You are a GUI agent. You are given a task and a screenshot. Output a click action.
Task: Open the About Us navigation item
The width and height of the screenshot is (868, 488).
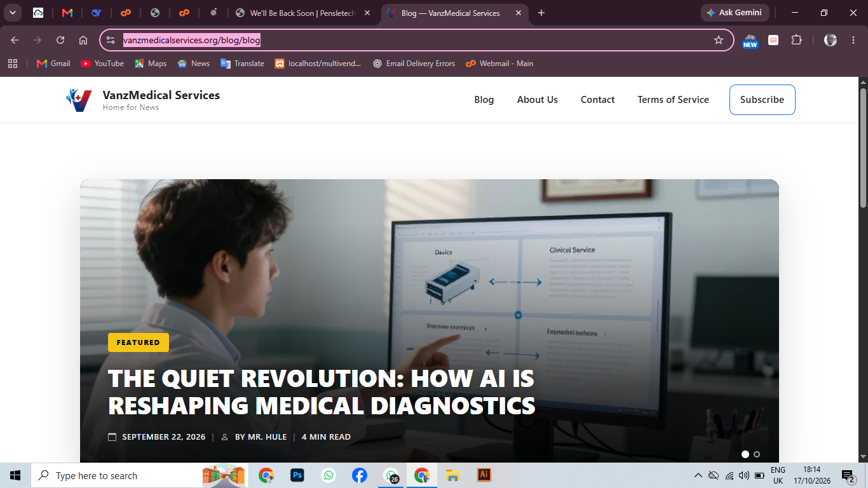(x=538, y=100)
